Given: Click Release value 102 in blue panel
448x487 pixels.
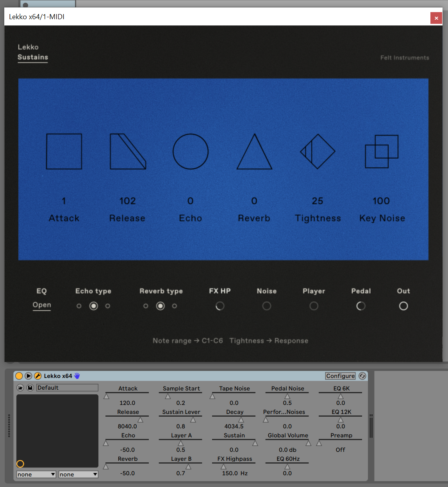Looking at the screenshot, I should coord(128,201).
